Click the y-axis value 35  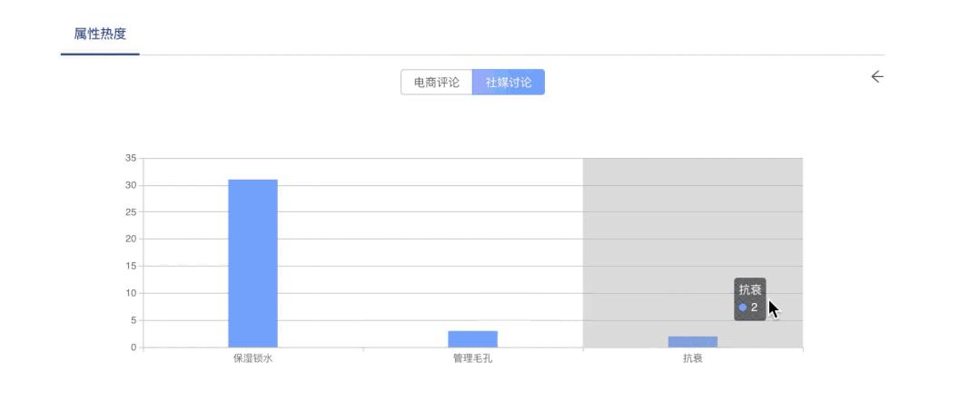(x=131, y=158)
